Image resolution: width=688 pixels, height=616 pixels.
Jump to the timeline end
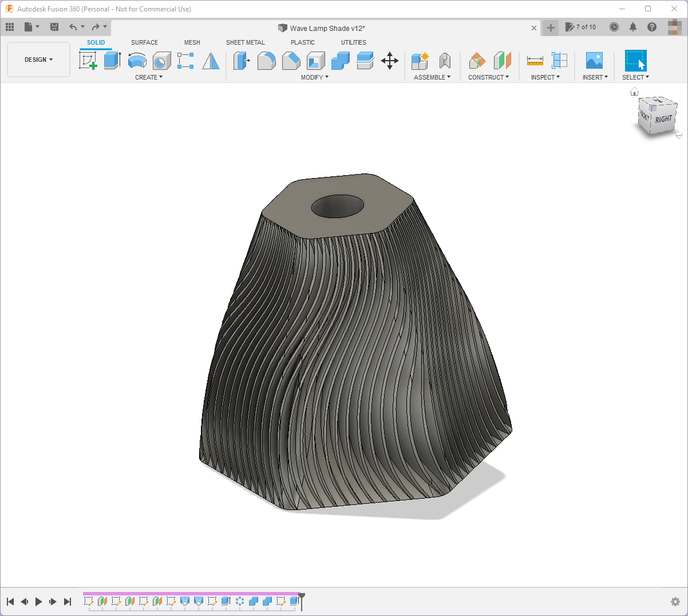pyautogui.click(x=68, y=602)
